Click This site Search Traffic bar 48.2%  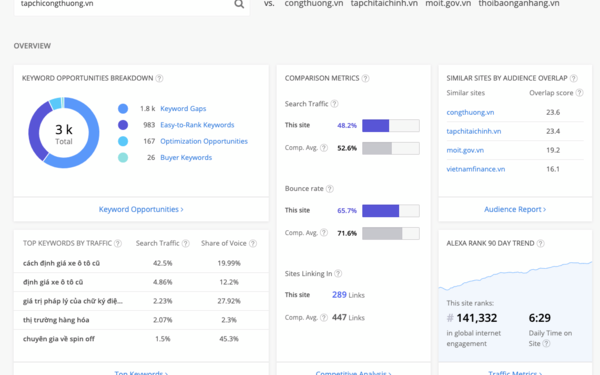391,126
